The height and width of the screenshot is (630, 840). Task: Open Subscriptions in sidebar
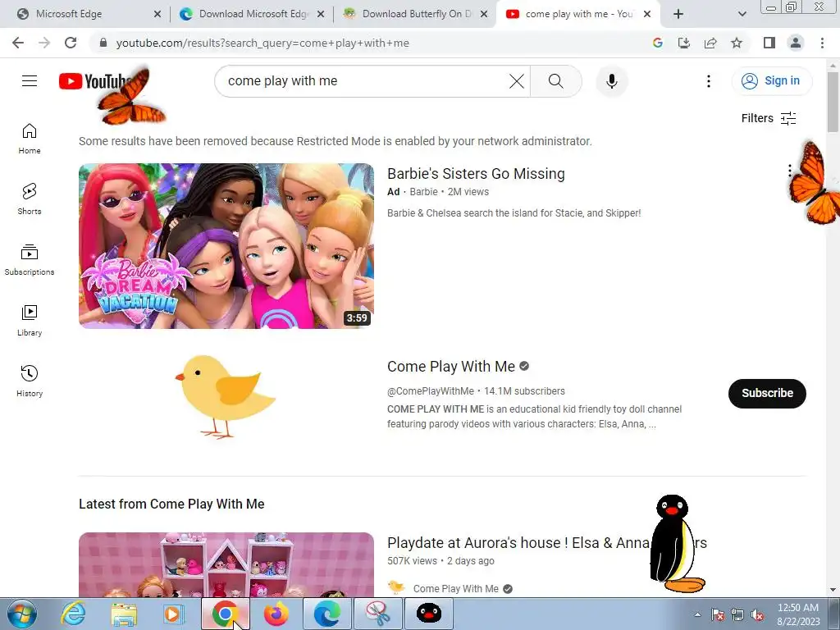(x=30, y=260)
